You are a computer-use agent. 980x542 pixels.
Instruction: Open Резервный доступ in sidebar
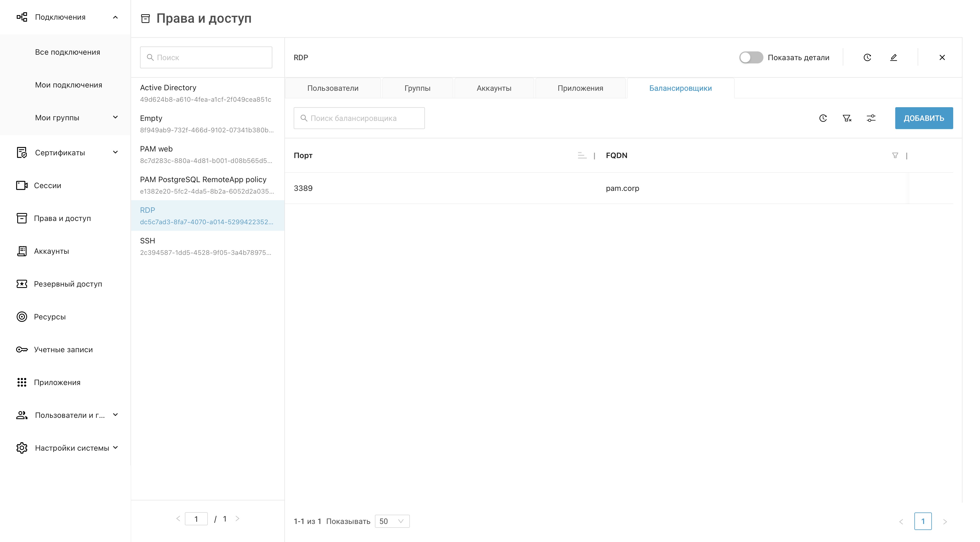[x=68, y=284]
